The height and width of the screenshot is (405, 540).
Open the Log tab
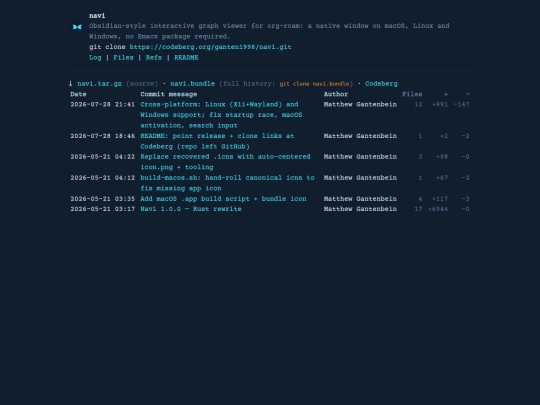tap(95, 58)
